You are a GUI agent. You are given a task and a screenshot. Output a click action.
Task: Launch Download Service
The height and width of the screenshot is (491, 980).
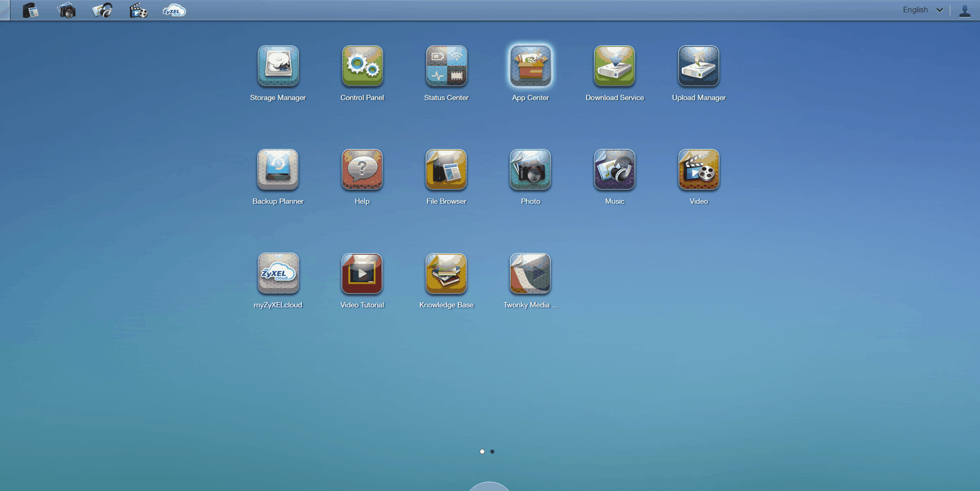614,66
